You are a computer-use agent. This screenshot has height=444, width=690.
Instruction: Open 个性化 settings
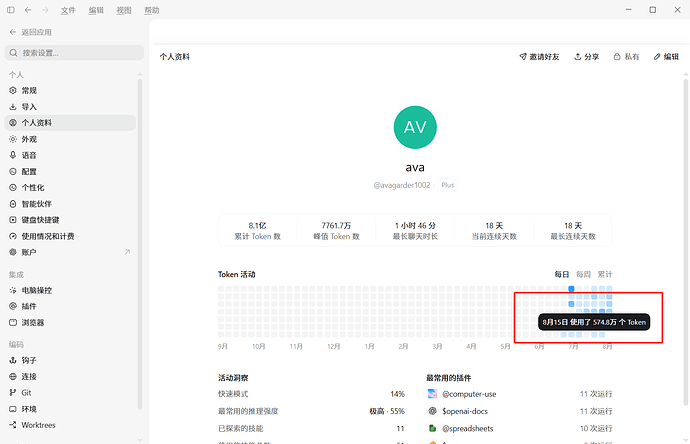[70, 187]
